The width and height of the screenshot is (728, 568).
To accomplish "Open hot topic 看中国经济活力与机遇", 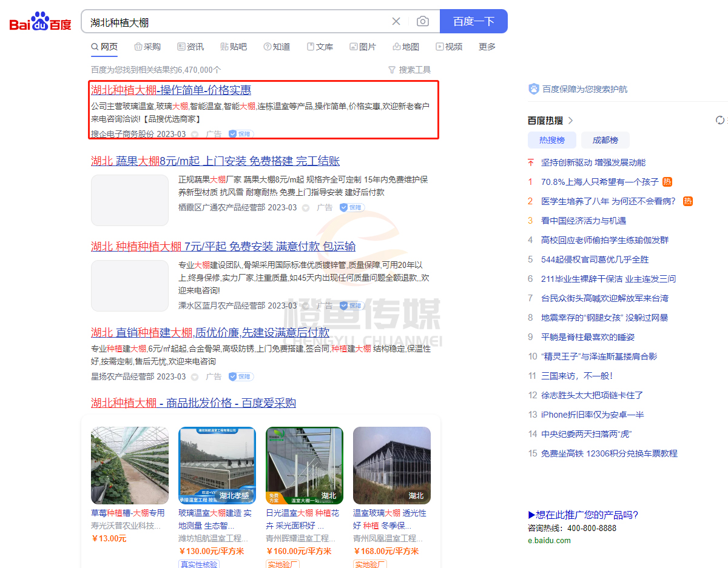I will (x=584, y=221).
